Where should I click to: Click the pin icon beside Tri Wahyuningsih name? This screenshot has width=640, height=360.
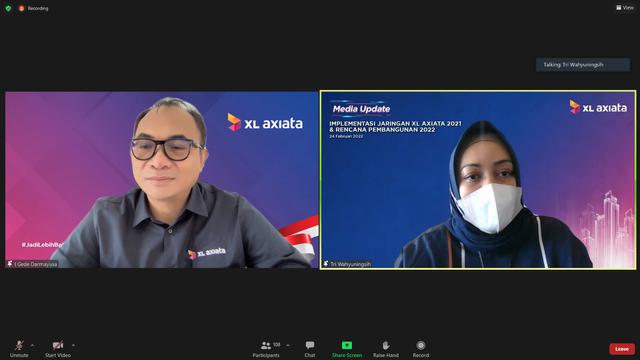point(326,264)
